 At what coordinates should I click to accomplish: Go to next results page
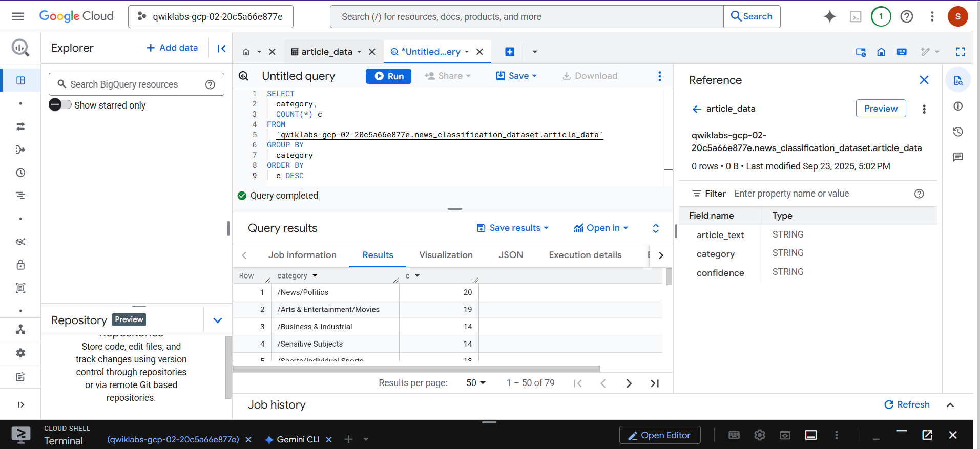[629, 383]
